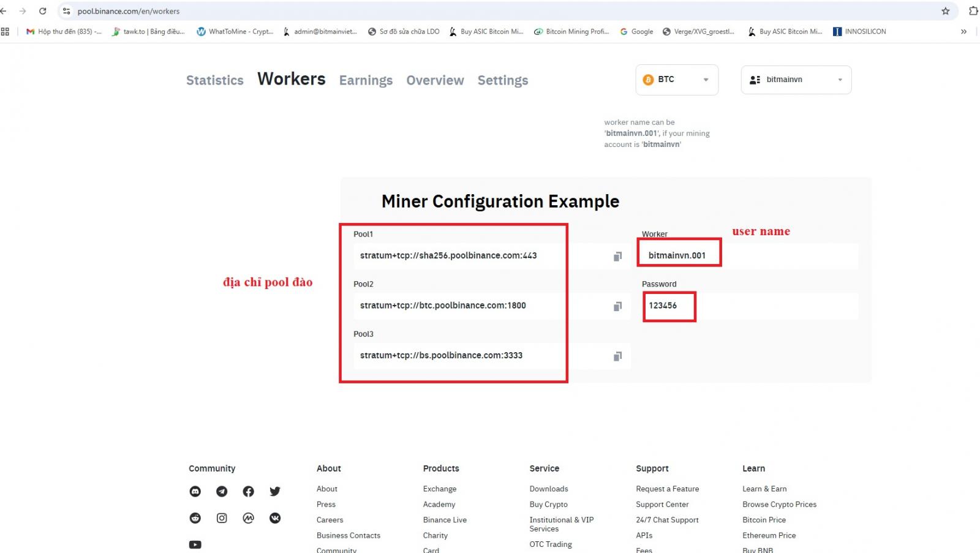Image resolution: width=980 pixels, height=553 pixels.
Task: Open the OTC Trading link
Action: [551, 544]
